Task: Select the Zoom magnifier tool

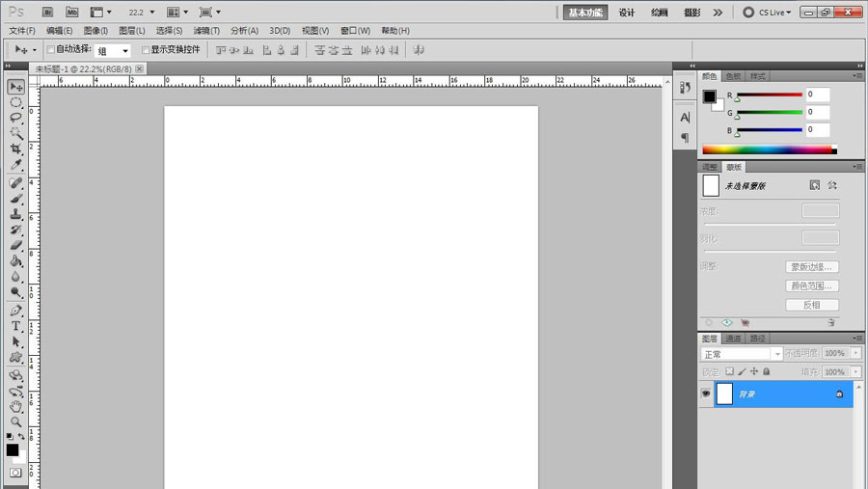Action: click(16, 421)
